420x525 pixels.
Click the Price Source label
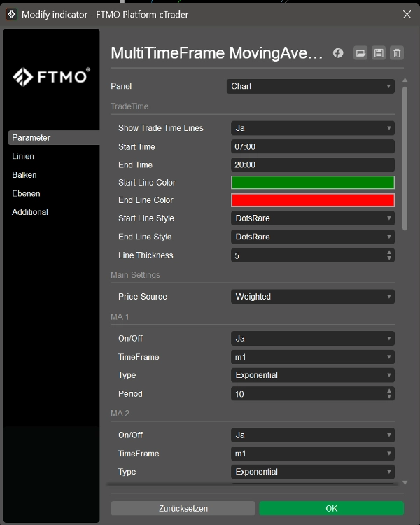pyautogui.click(x=143, y=297)
